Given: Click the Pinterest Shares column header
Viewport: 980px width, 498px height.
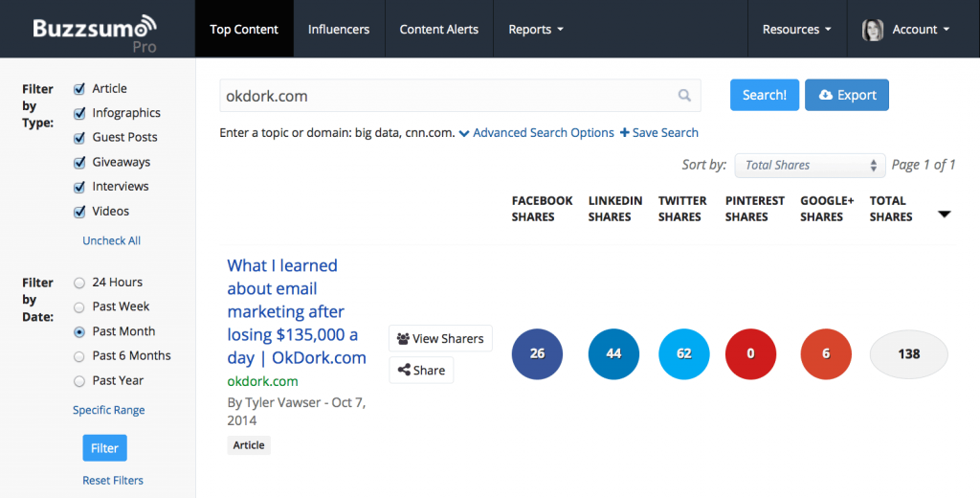Looking at the screenshot, I should click(x=754, y=209).
